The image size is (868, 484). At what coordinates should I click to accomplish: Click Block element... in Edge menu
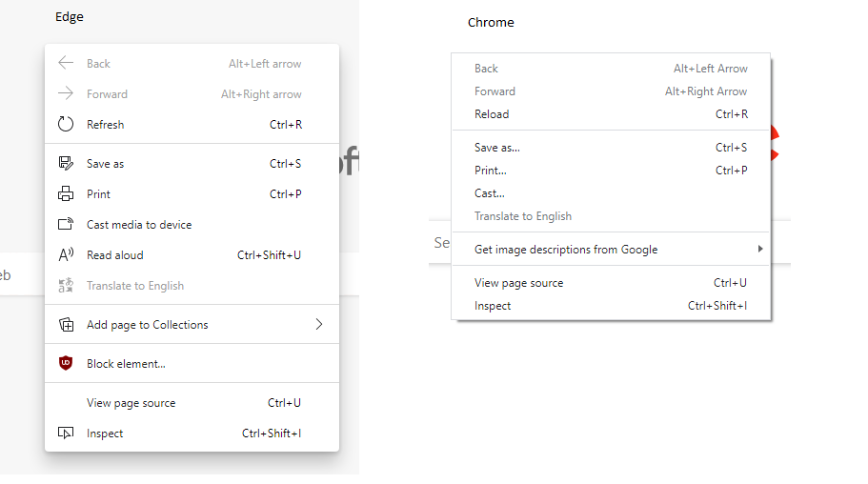point(126,364)
